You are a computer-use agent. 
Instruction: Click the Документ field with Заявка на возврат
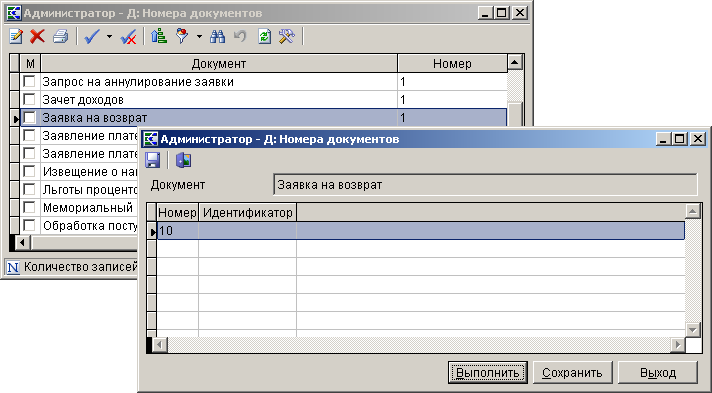tap(485, 185)
